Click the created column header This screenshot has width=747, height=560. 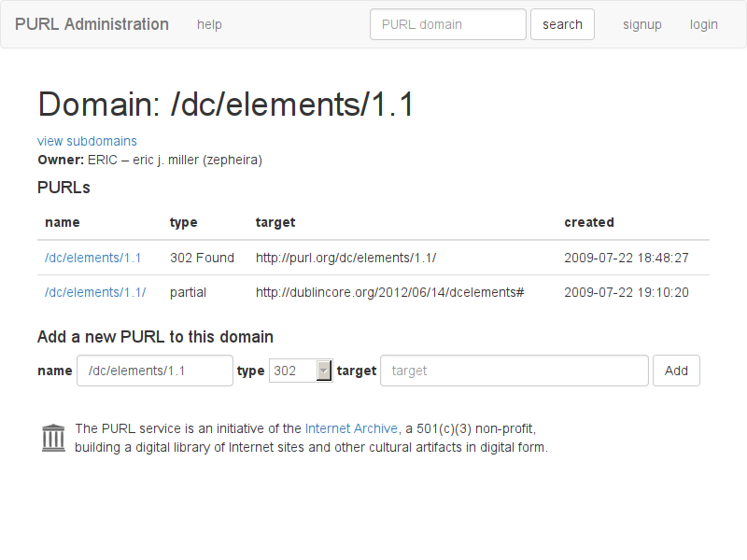[x=589, y=222]
